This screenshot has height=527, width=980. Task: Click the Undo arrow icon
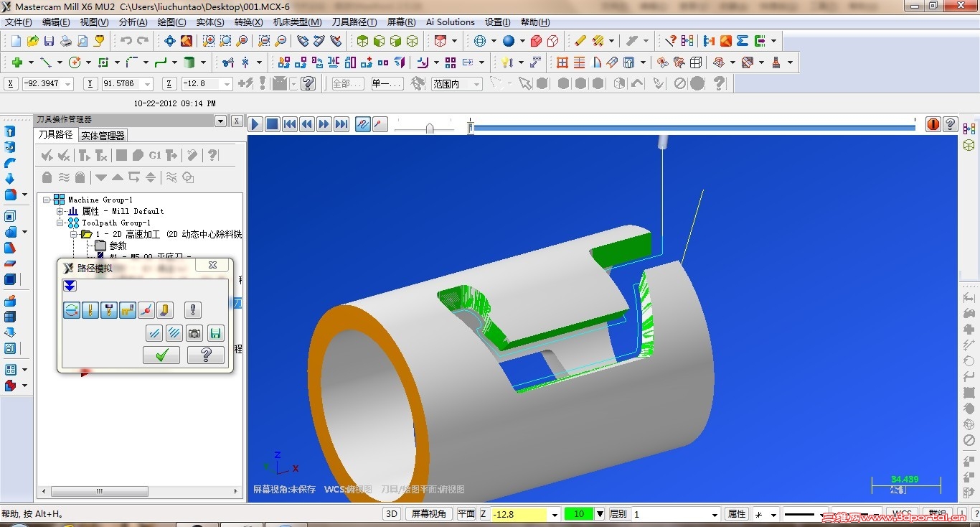[126, 41]
